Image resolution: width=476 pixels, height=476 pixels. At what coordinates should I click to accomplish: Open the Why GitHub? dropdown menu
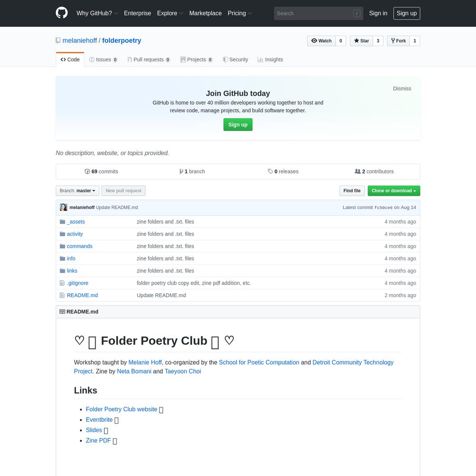click(x=97, y=13)
